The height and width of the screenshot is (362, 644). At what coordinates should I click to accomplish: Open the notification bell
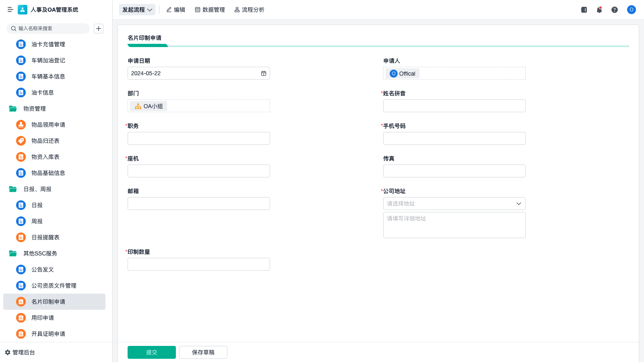pos(599,10)
